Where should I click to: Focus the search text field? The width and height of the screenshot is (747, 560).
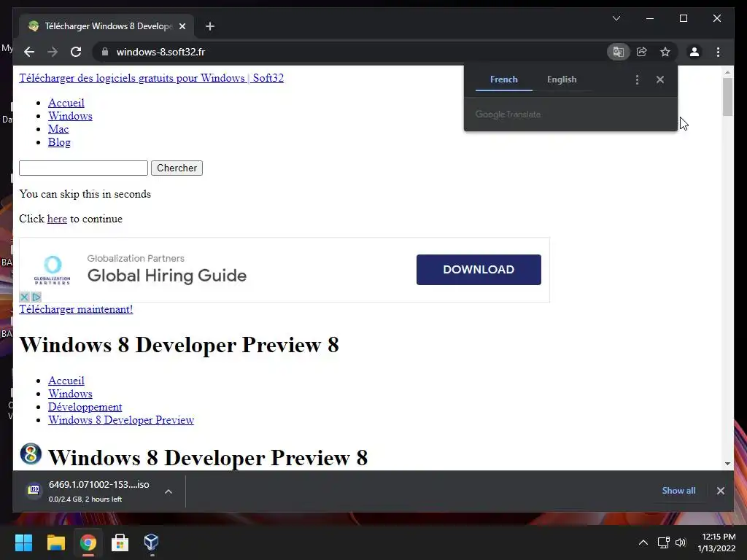click(x=83, y=168)
